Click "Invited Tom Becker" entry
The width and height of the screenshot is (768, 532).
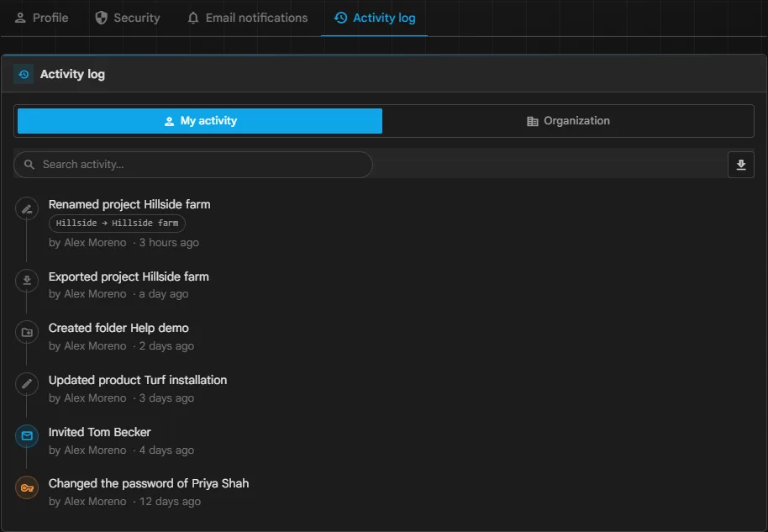point(99,433)
